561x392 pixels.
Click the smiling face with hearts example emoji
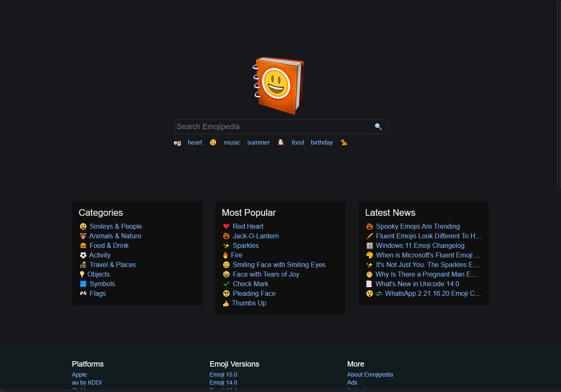(213, 142)
